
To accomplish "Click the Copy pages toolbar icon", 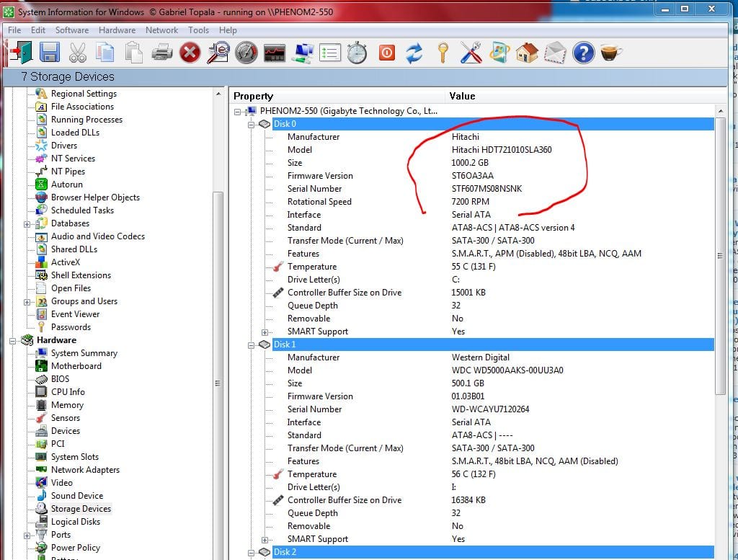I will (105, 52).
